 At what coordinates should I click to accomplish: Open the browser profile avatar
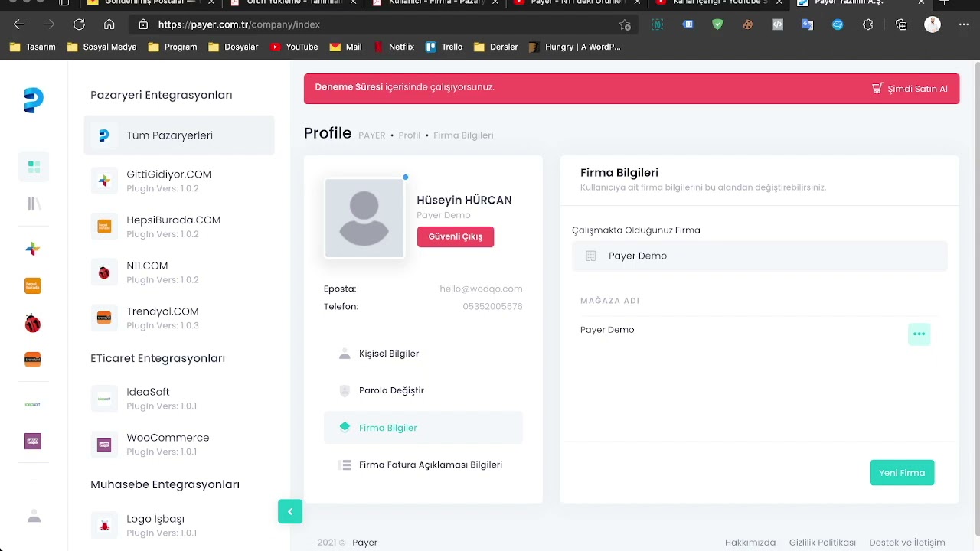coord(933,24)
